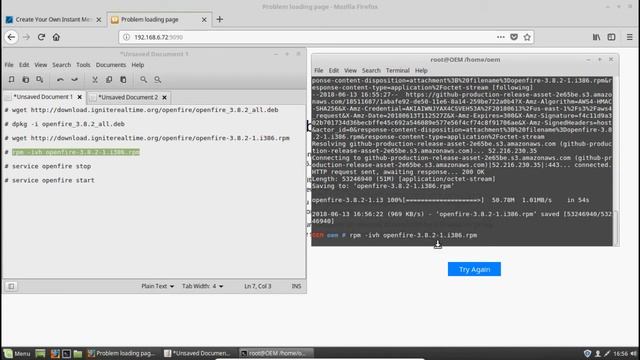Viewport: 640px width, 360px height.
Task: Click the highlighted rpm -ivh line in editor
Action: coord(76,152)
